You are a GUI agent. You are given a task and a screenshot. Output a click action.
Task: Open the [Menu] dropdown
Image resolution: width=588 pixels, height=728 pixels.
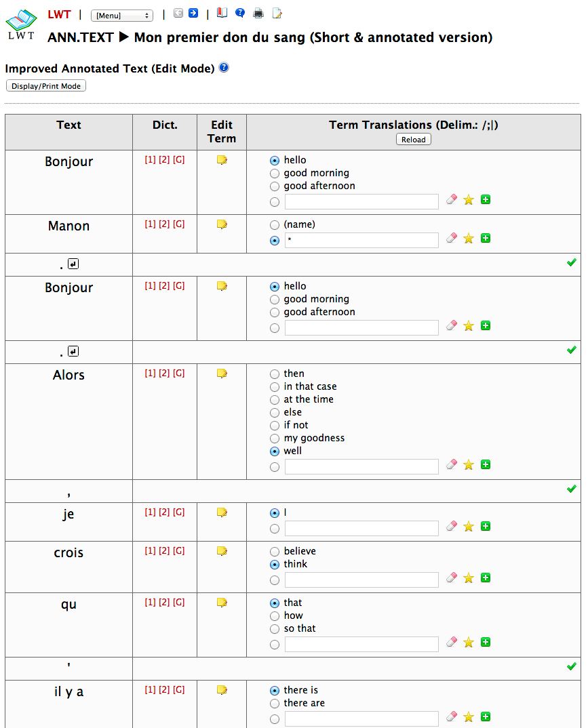(x=122, y=16)
